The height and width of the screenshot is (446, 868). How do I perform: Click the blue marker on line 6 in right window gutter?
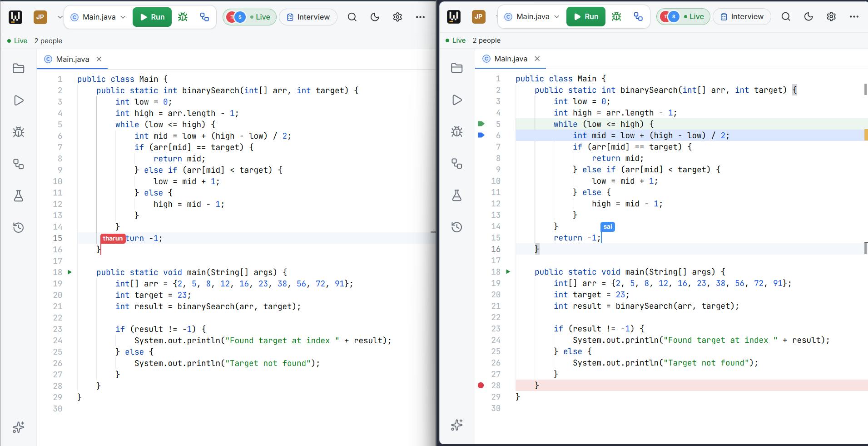point(481,135)
